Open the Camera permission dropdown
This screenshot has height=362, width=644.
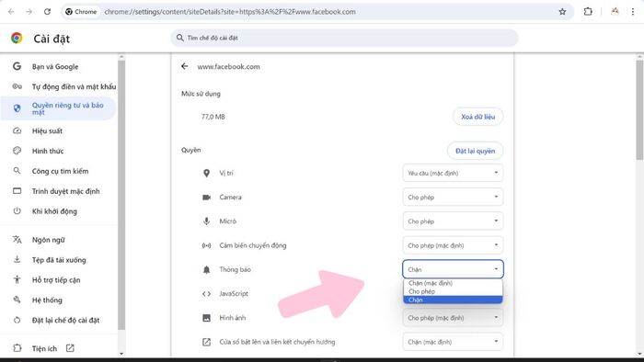pos(453,198)
